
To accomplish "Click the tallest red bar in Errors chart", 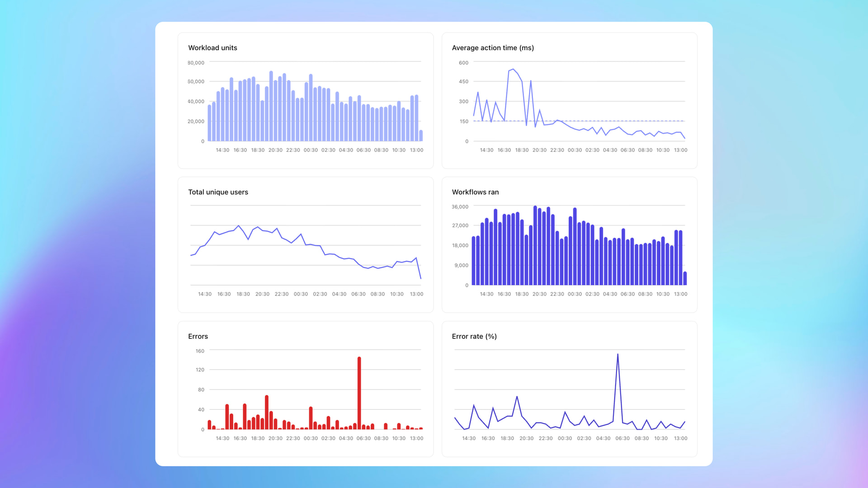I will click(x=359, y=393).
